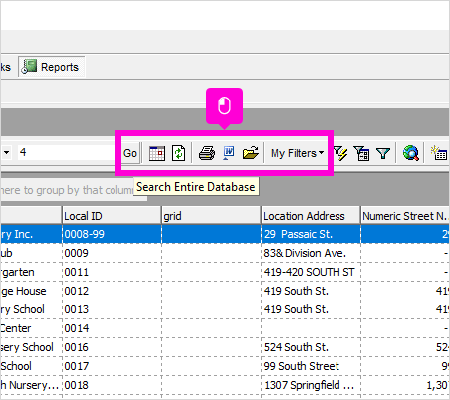Switch to the Reports tab
Image resolution: width=450 pixels, height=400 pixels.
pyautogui.click(x=52, y=67)
